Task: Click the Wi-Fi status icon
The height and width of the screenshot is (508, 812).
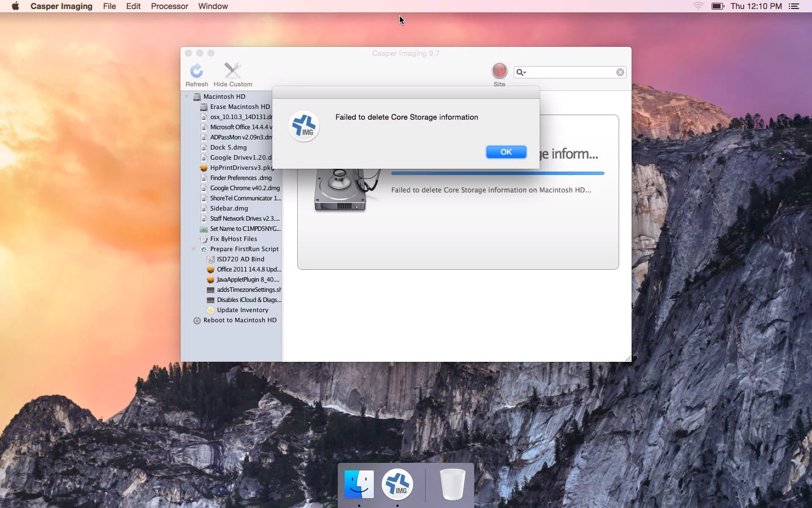Action: [x=698, y=6]
